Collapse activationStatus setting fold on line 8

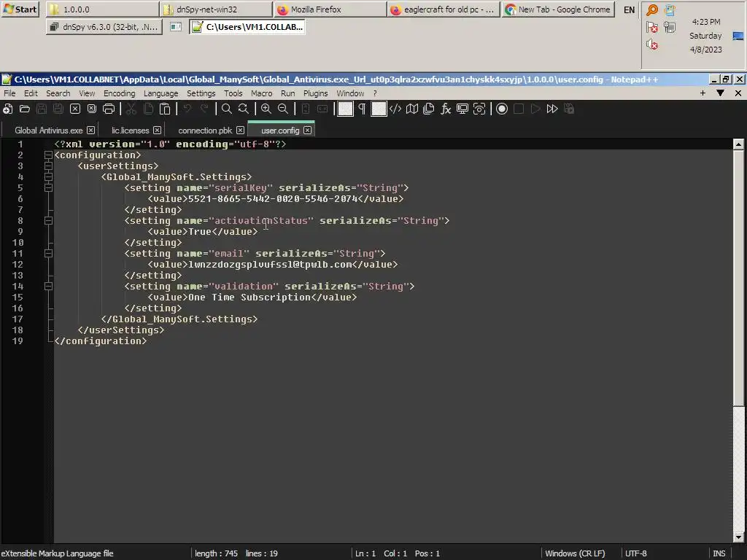click(x=48, y=220)
